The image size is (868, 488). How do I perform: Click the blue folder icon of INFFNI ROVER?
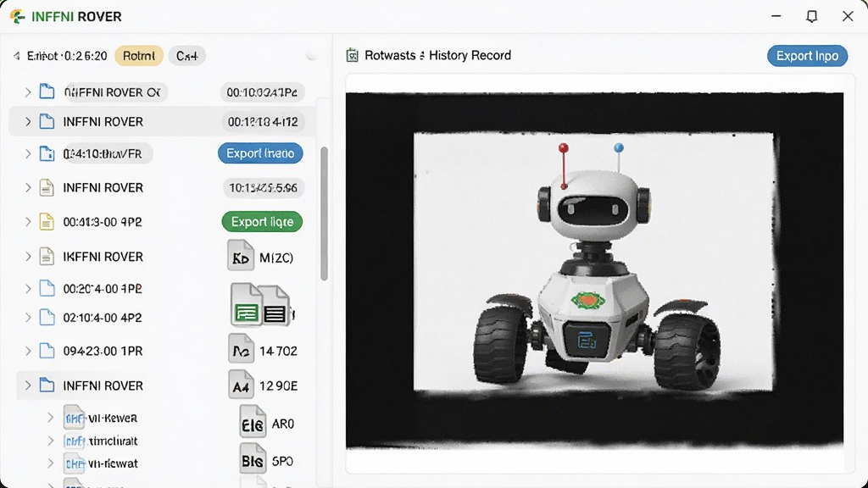point(47,385)
